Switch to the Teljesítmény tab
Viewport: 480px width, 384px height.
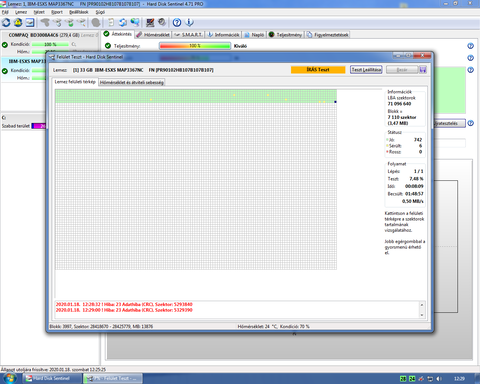click(285, 34)
